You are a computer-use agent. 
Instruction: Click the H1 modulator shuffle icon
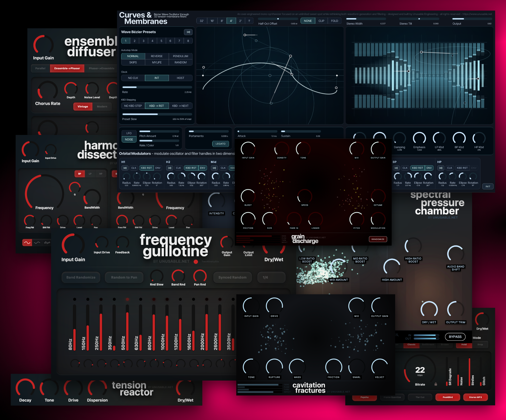[125, 168]
